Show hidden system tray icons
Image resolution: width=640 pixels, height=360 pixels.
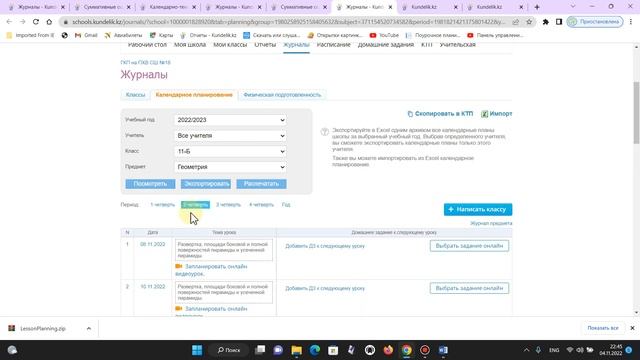[526, 350]
